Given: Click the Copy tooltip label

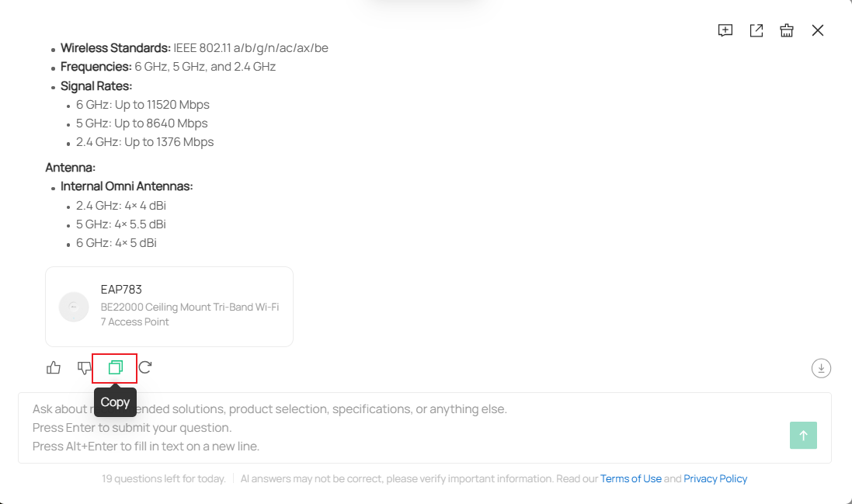Looking at the screenshot, I should (114, 401).
